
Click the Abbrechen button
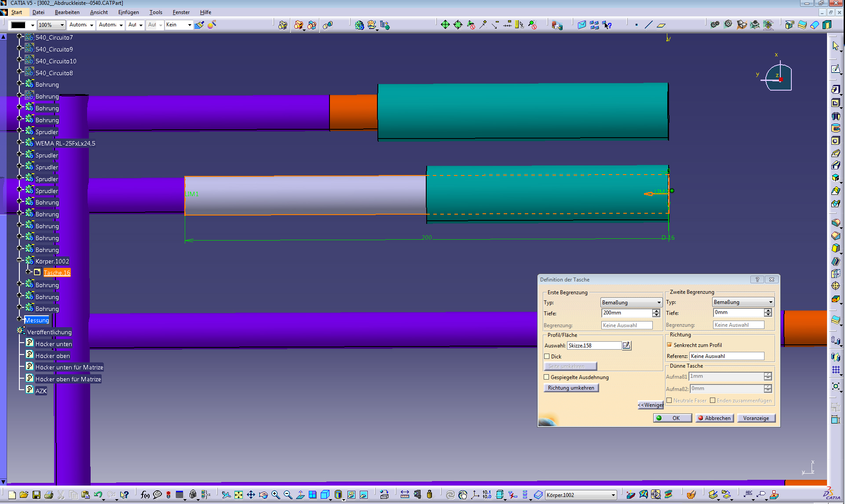pyautogui.click(x=714, y=418)
